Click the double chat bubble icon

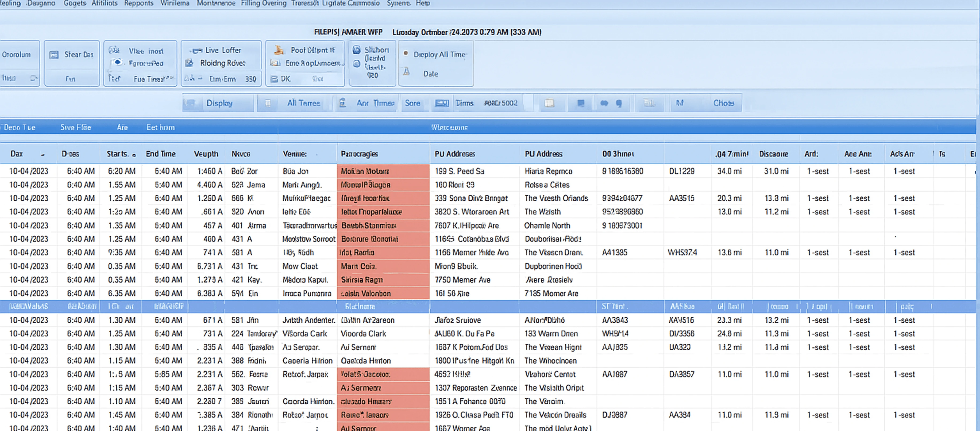[604, 103]
